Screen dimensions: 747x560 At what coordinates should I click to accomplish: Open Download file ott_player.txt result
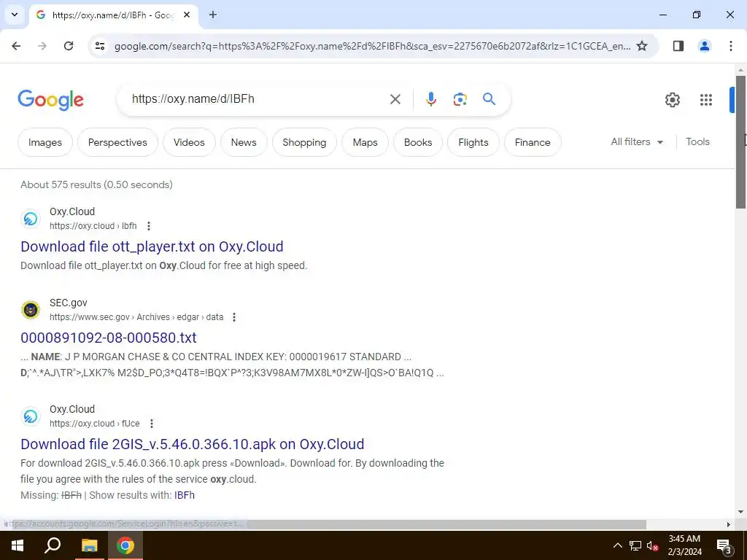tap(152, 246)
